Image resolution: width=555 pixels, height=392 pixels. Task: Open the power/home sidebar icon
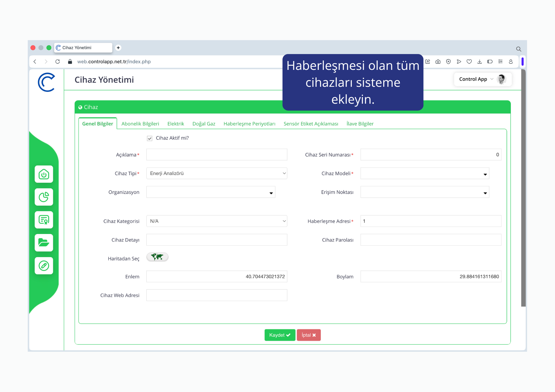pyautogui.click(x=44, y=174)
